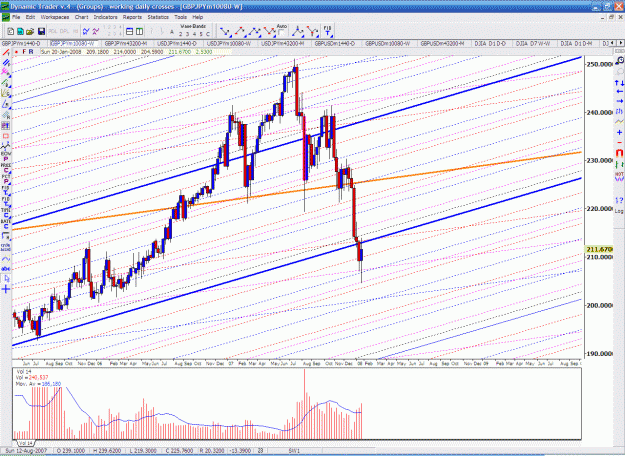This screenshot has width=625, height=456.
Task: Toggle the red magnet snap icon
Action: (x=619, y=153)
